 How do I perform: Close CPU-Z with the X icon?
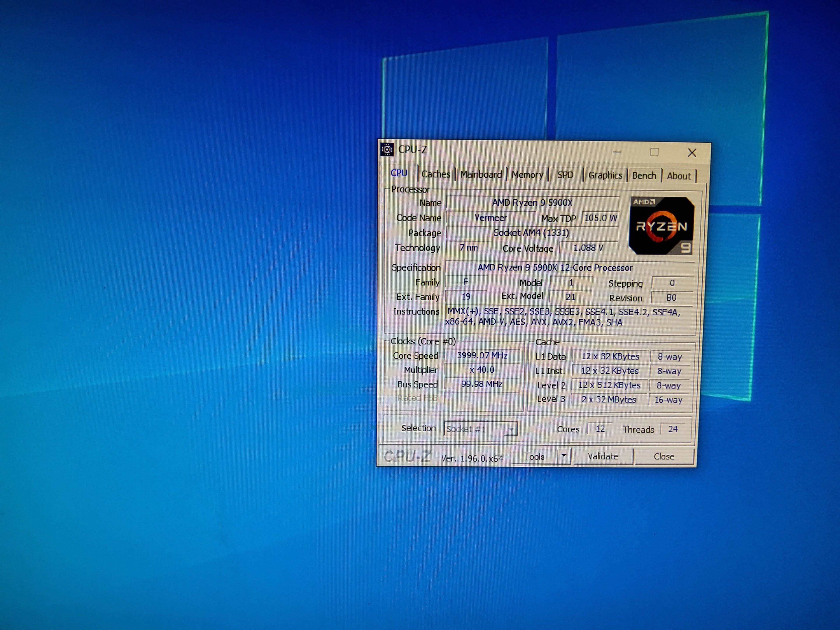click(x=691, y=153)
